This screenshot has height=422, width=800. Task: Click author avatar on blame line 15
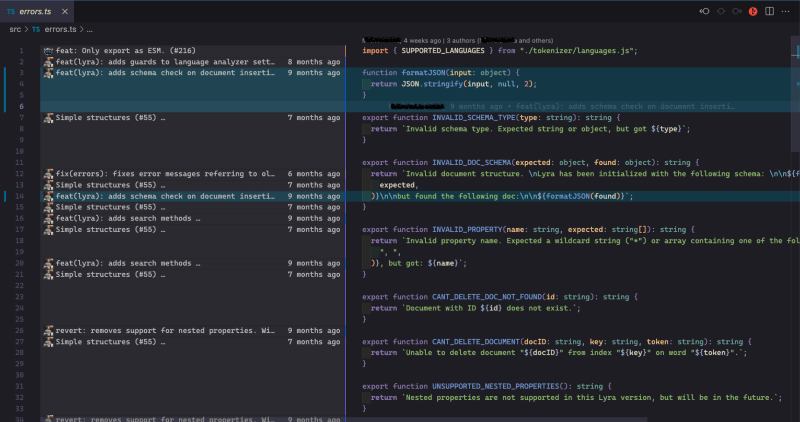point(48,207)
